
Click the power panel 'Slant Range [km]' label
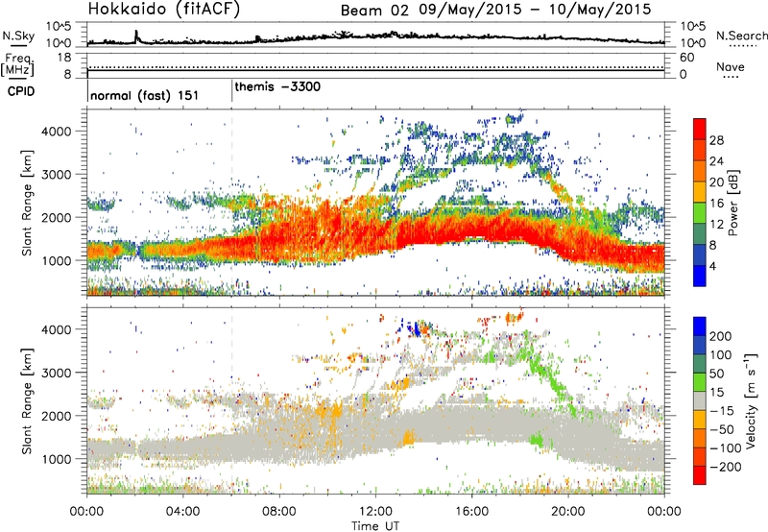pyautogui.click(x=27, y=203)
